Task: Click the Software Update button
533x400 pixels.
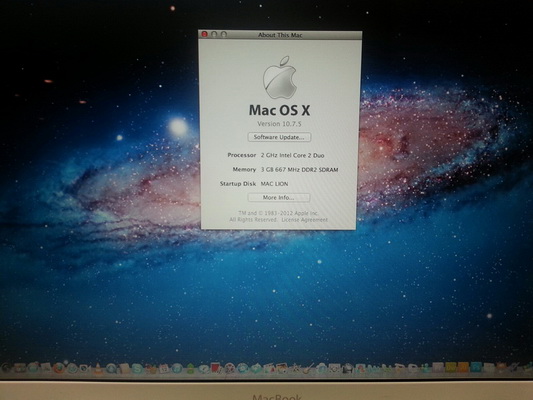Action: point(279,137)
